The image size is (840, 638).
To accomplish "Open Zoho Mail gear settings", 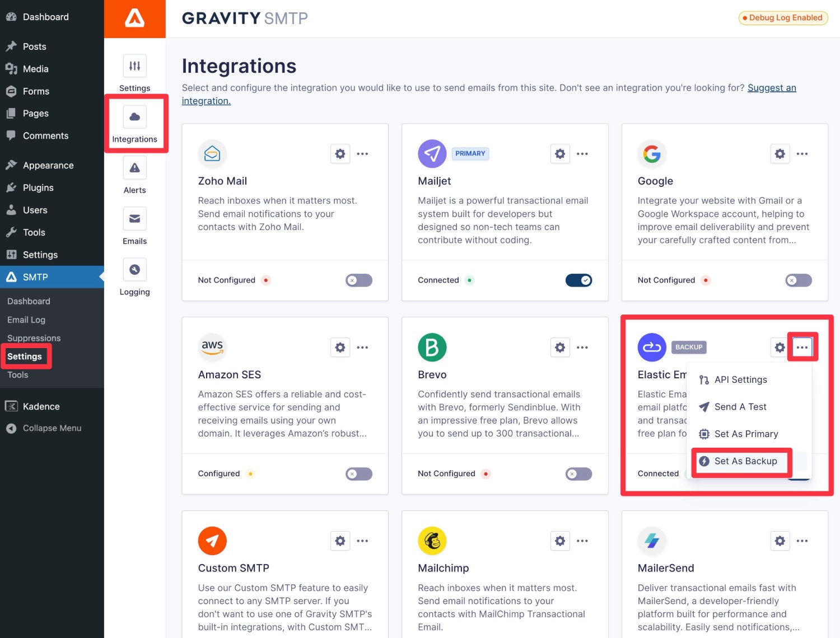I will pos(340,154).
